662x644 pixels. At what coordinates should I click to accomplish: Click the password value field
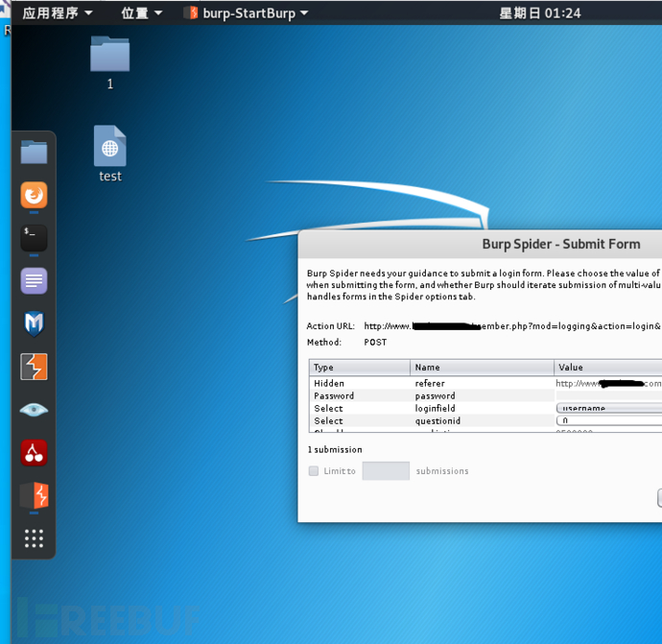click(608, 395)
